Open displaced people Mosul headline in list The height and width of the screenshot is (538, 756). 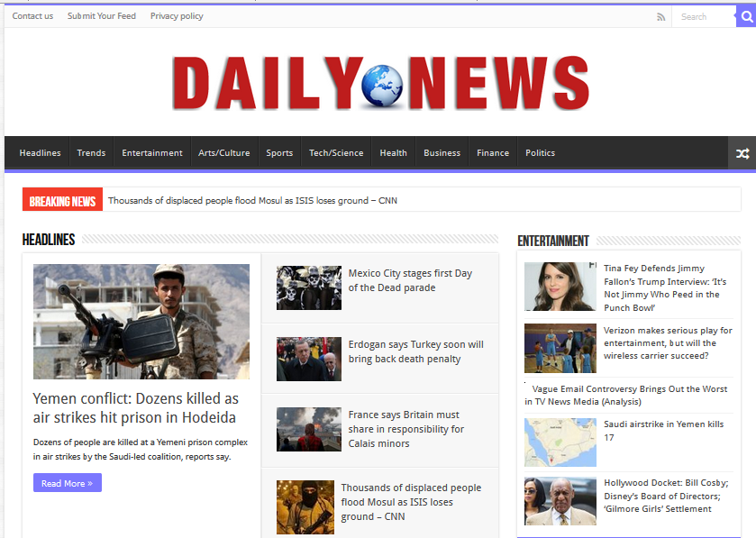411,502
